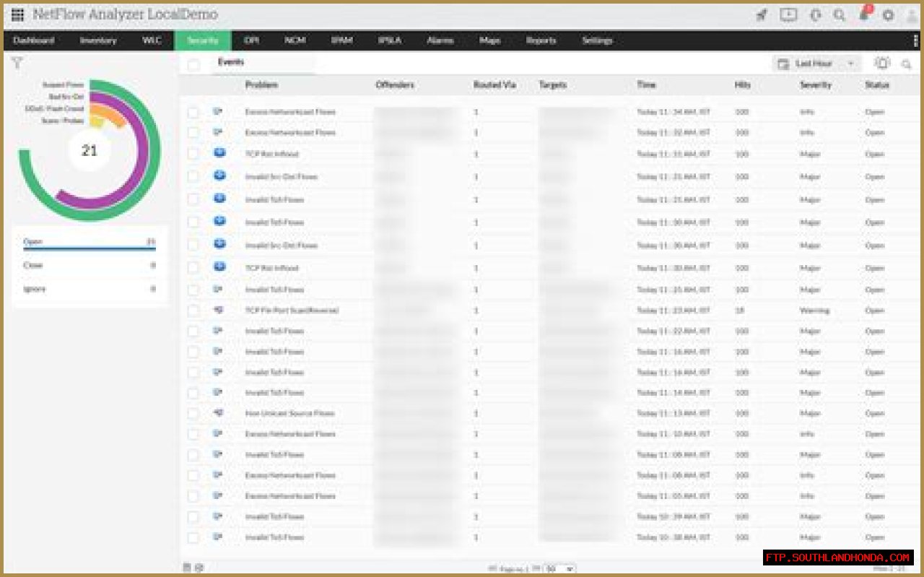Click the Non Unicast Source Flows problem link
The image size is (924, 577).
point(289,414)
